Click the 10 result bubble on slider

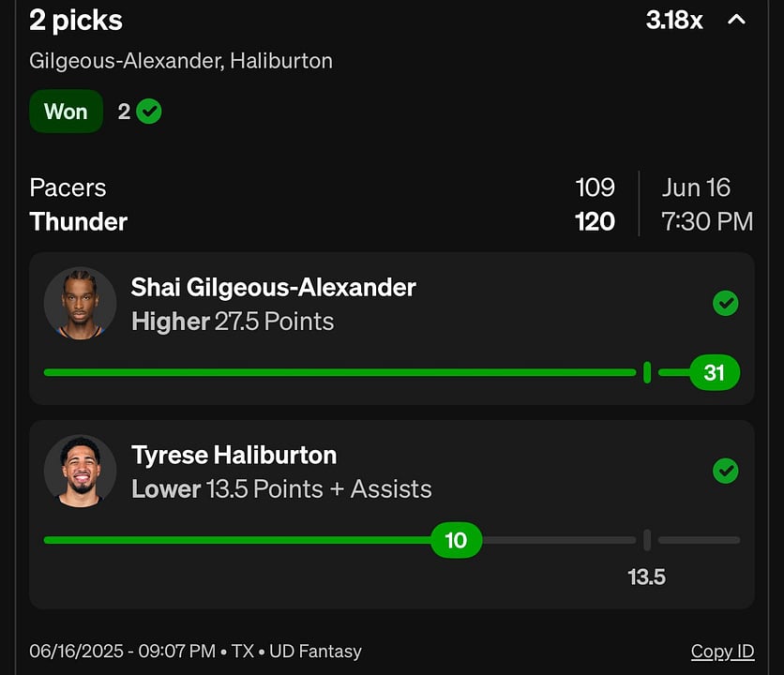click(456, 540)
